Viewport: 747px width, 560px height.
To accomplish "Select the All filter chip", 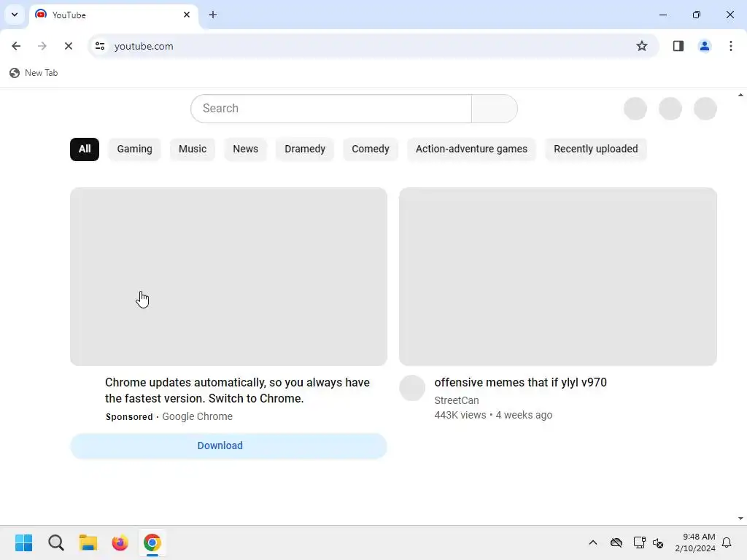I will point(85,149).
